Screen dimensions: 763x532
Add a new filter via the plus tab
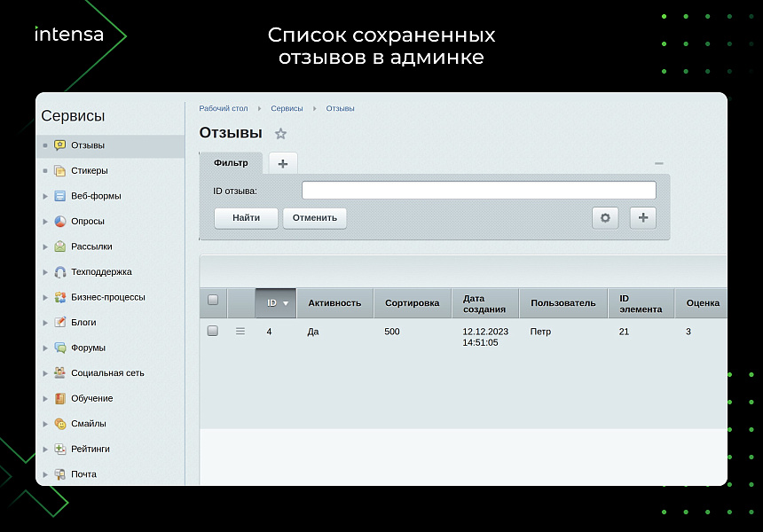282,163
